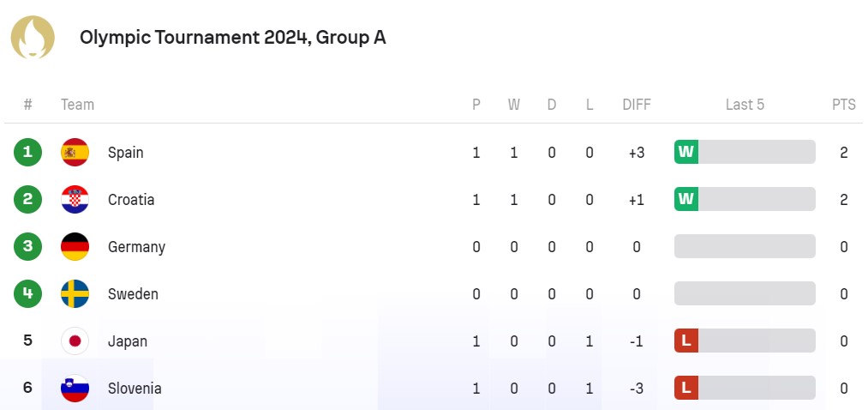The height and width of the screenshot is (410, 868).
Task: Open the Germany team link
Action: (136, 247)
